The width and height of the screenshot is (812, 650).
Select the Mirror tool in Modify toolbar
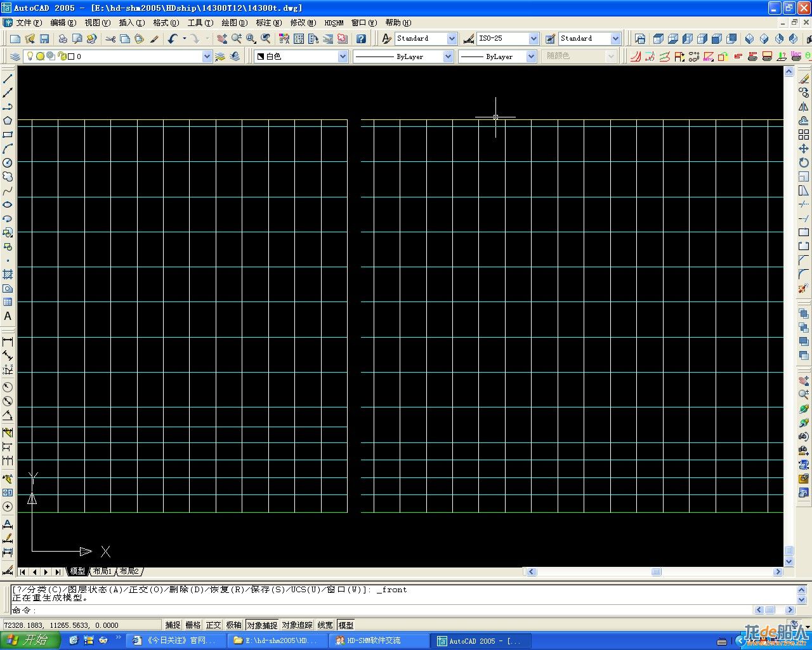click(804, 107)
